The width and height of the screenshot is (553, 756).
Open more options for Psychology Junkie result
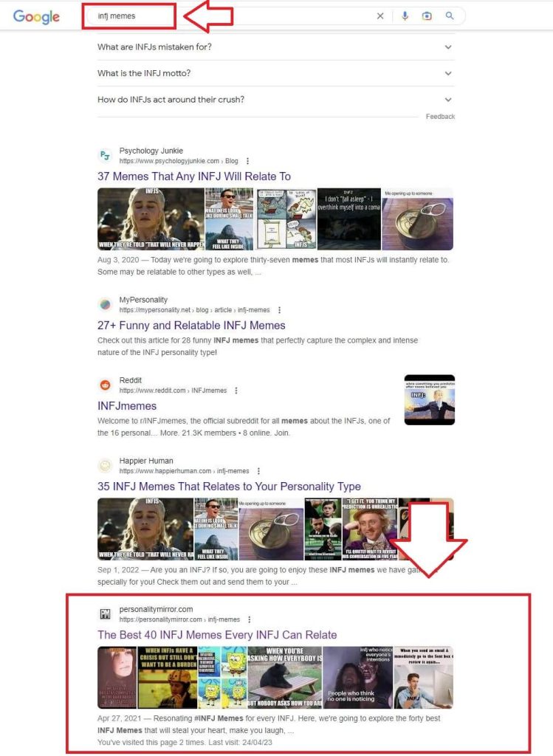pos(248,161)
